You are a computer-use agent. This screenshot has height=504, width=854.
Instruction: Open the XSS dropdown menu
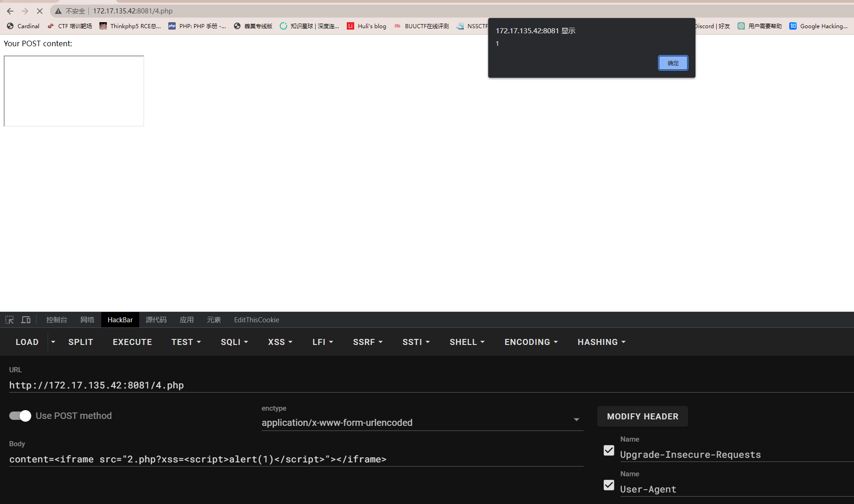click(280, 342)
